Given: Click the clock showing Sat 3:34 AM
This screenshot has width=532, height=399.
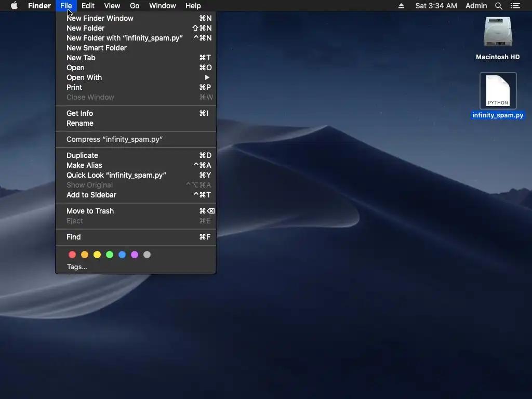Looking at the screenshot, I should point(436,6).
